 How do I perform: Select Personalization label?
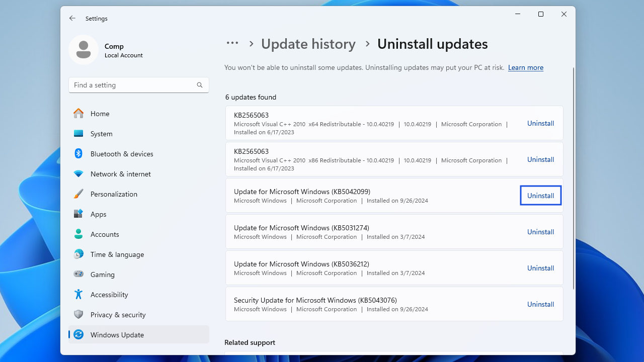(114, 194)
